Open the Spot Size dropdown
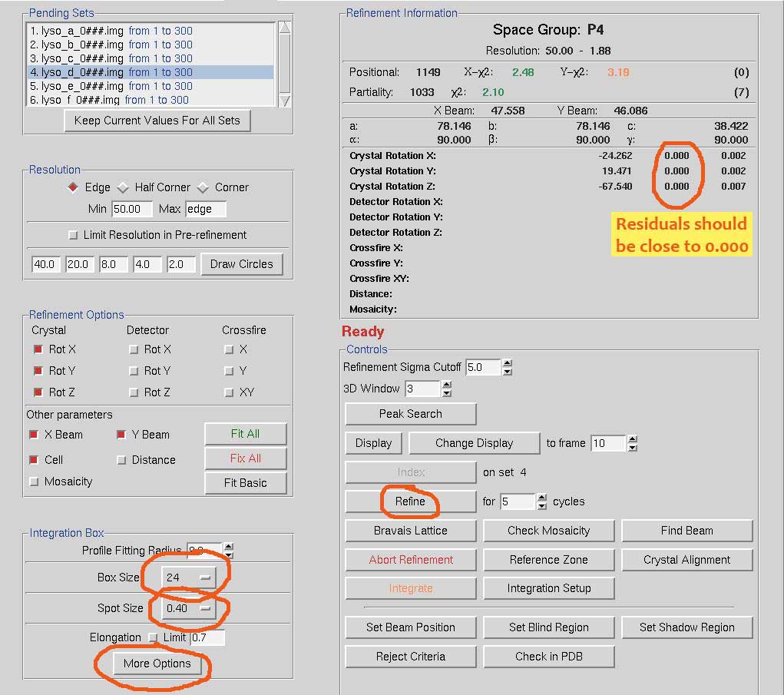This screenshot has width=784, height=695. pos(189,608)
